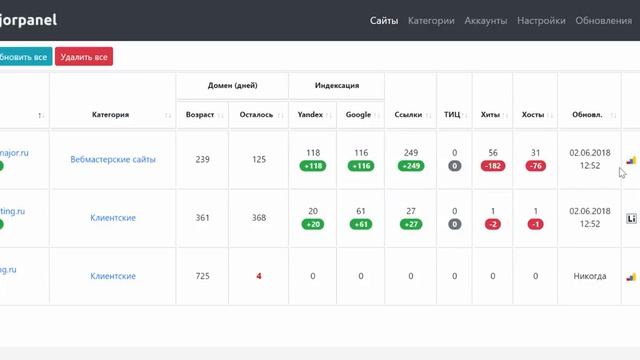The width and height of the screenshot is (640, 360).
Task: Sort table by Ссылки column
Action: click(x=411, y=115)
